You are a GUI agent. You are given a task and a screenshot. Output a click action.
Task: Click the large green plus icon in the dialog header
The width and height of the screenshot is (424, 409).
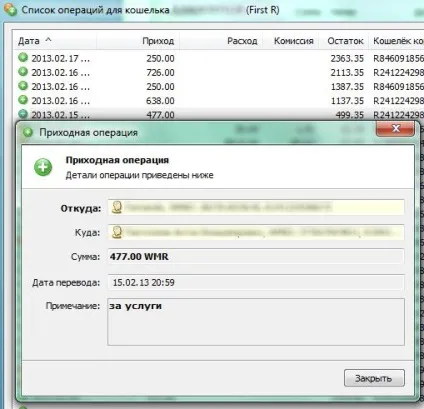tap(43, 167)
